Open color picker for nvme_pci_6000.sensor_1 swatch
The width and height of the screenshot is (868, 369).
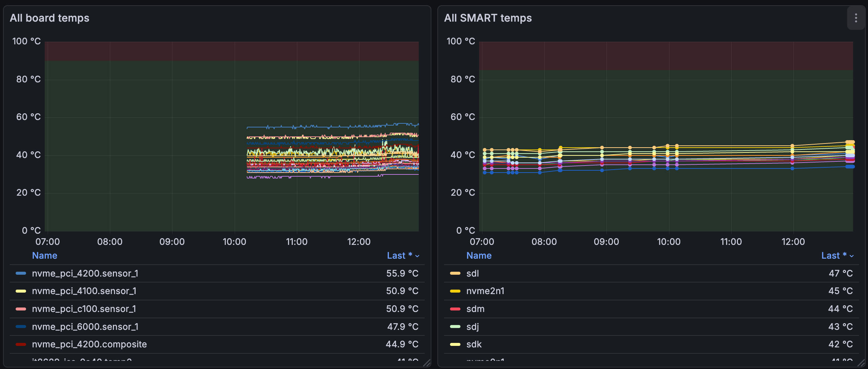point(21,327)
